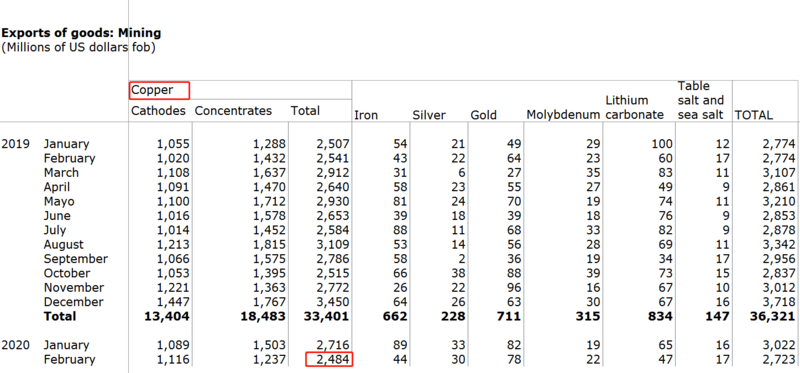Select the subtitle 'Millions of US dollars fob'

(x=79, y=48)
